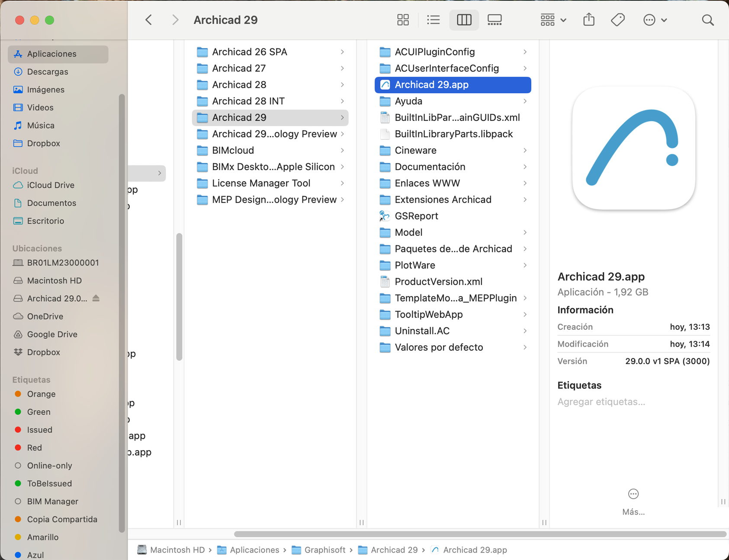
Task: Select the GSReport item
Action: click(x=453, y=216)
